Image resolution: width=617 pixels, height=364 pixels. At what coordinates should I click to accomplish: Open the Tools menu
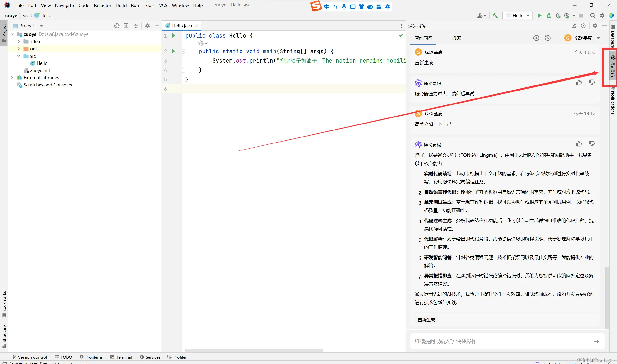coord(149,5)
